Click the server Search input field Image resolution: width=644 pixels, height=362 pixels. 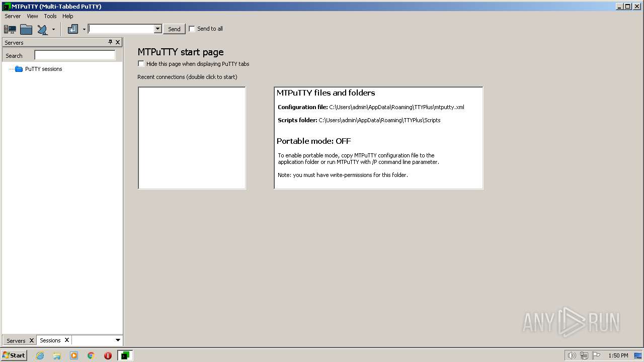point(74,55)
